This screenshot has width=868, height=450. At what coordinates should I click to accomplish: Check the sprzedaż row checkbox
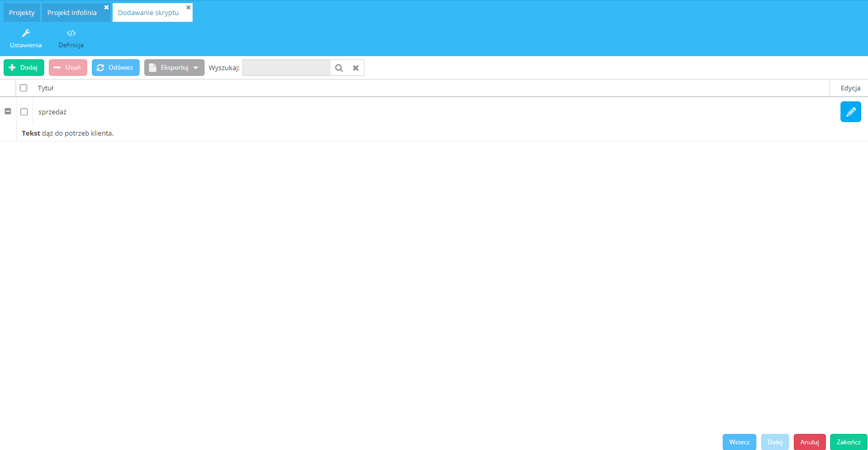point(24,112)
